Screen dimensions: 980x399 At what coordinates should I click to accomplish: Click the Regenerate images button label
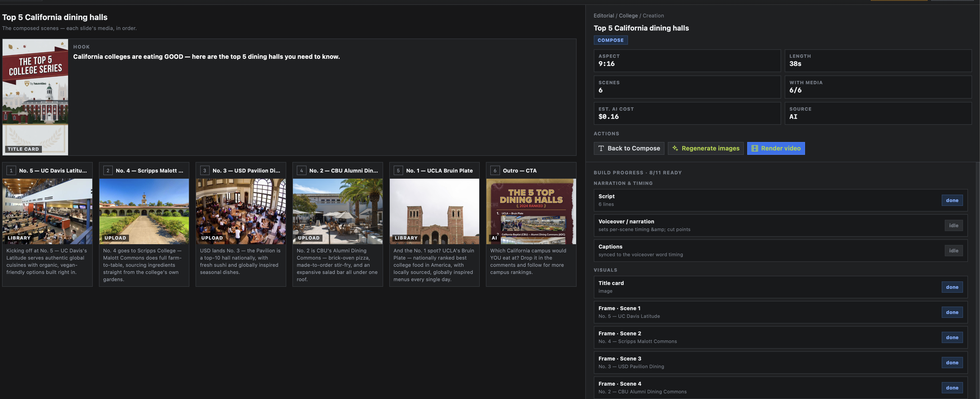point(710,149)
